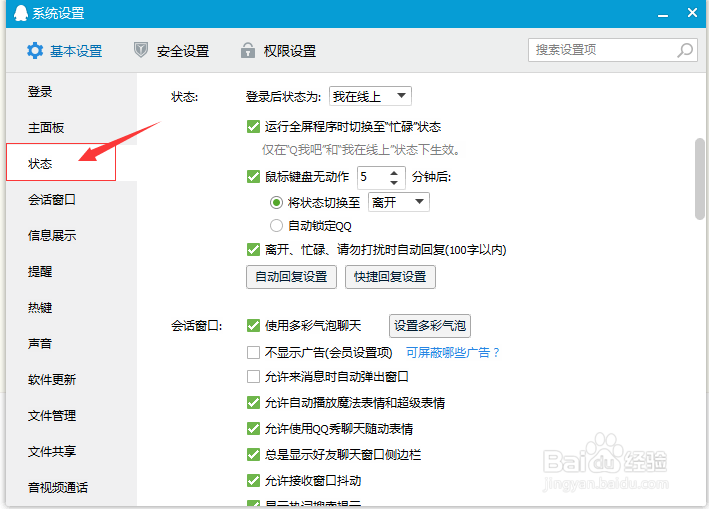Click the vertical scrollbar thumb
The image size is (709, 509).
pyautogui.click(x=700, y=179)
